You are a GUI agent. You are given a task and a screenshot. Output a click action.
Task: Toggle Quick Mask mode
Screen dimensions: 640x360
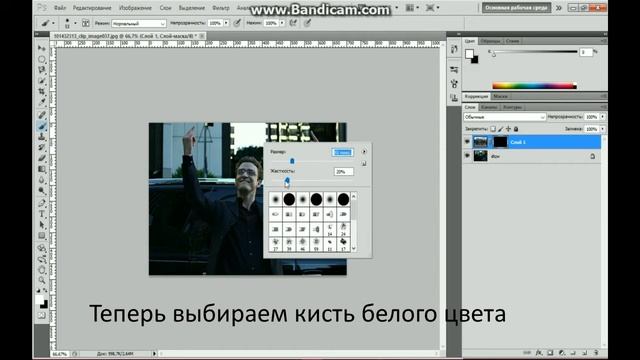(42, 316)
